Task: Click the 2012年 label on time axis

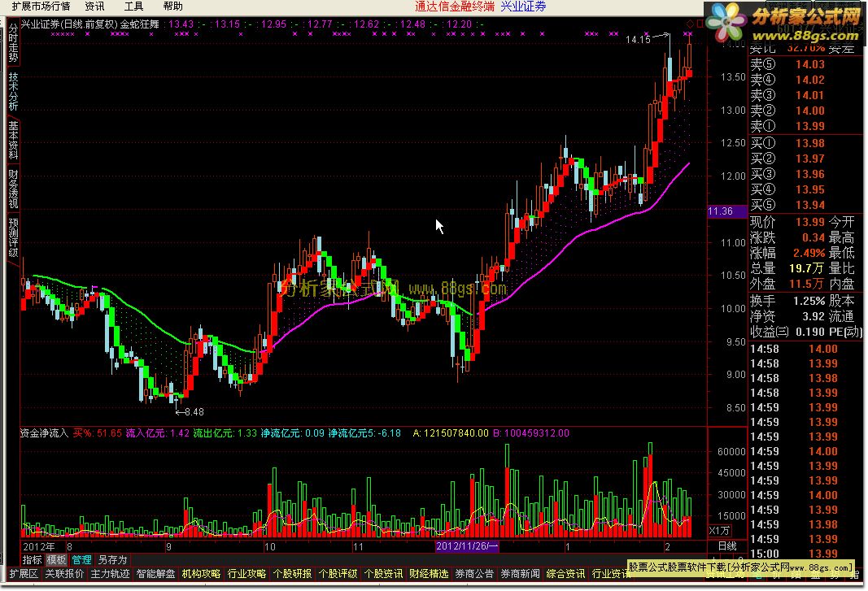Action: pos(39,547)
